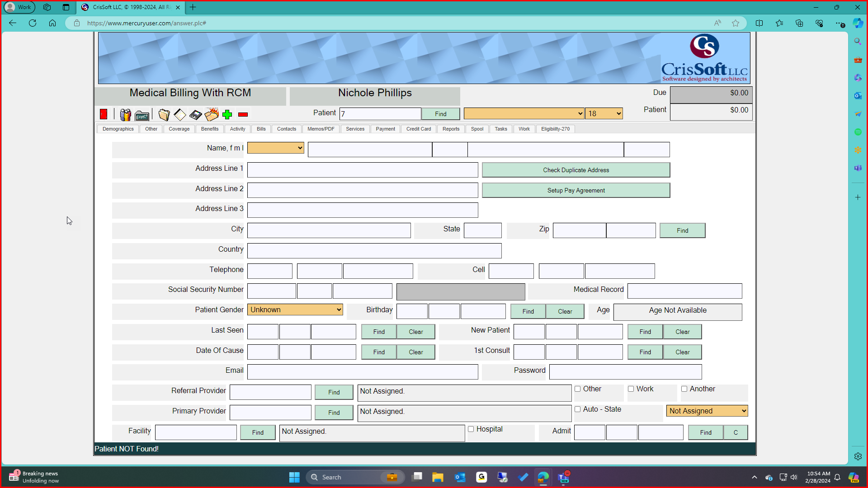Image resolution: width=868 pixels, height=488 pixels.
Task: Open the Patient Gender Unknown dropdown
Action: coord(295,310)
